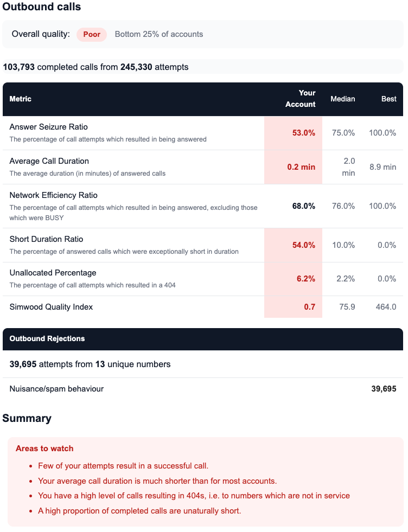
Task: Click the Simwood Quality Index label
Action: [52, 307]
